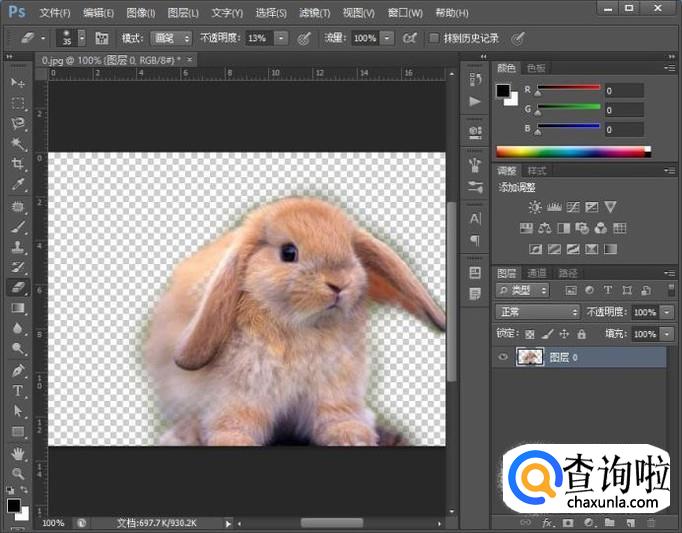Viewport: 682px width, 533px height.
Task: Switch to the 样式 panel tab
Action: coord(537,171)
